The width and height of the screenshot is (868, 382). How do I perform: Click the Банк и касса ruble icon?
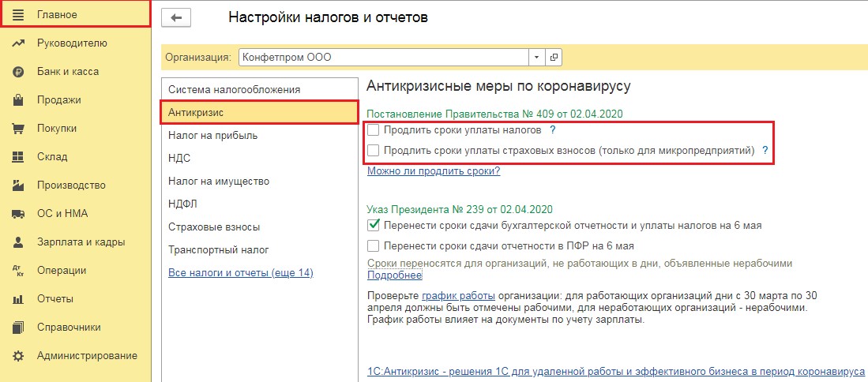click(x=18, y=72)
